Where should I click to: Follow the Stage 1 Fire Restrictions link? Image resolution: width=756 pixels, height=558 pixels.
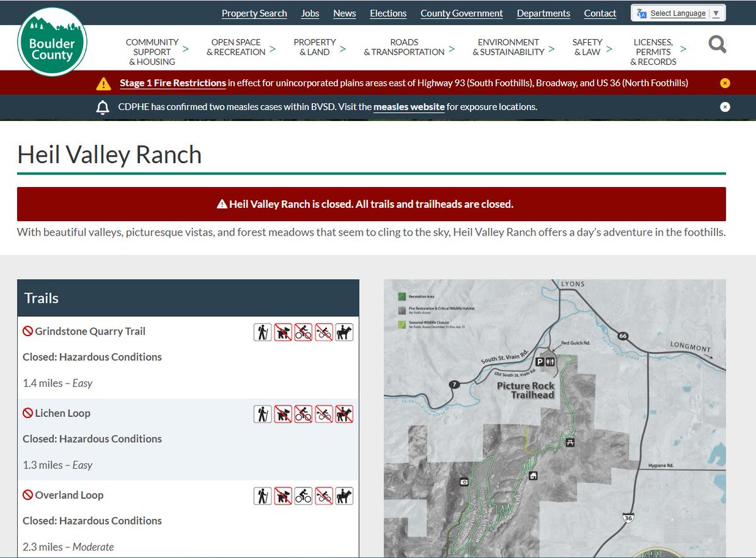pos(173,83)
